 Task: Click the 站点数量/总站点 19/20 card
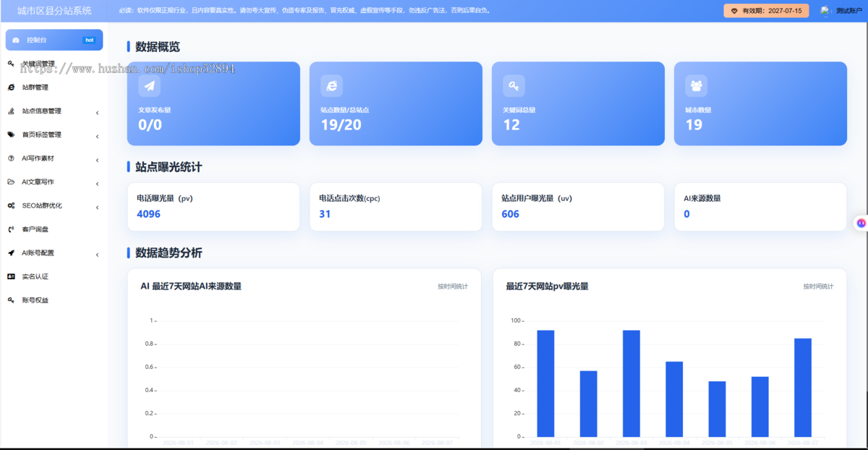(x=396, y=103)
